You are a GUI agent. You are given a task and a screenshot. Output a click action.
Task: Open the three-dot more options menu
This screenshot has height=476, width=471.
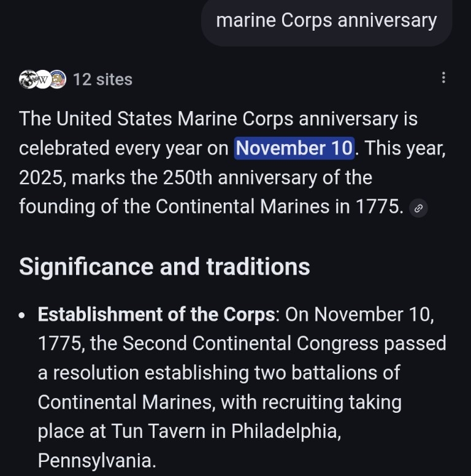443,78
